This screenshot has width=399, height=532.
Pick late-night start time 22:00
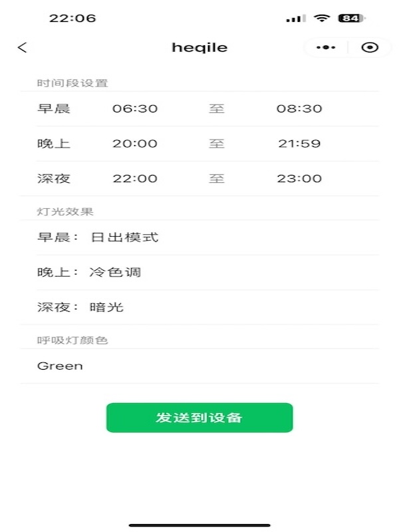(135, 178)
